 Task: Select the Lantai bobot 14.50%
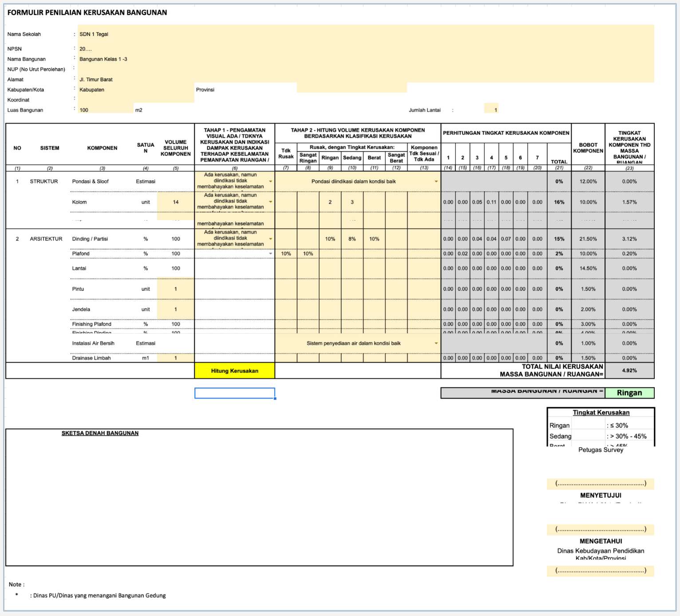[588, 269]
